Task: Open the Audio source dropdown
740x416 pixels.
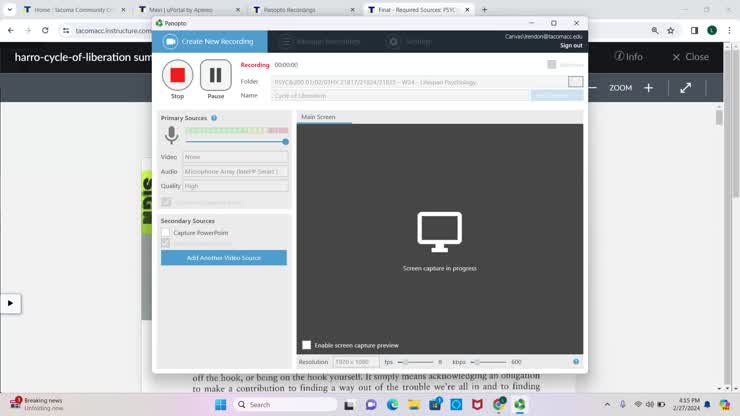Action: click(x=235, y=172)
